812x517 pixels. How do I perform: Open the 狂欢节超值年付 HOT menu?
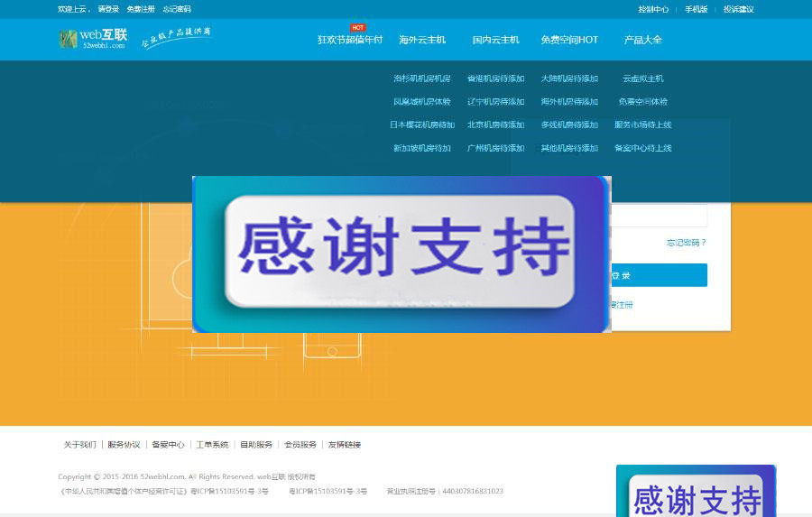coord(350,40)
